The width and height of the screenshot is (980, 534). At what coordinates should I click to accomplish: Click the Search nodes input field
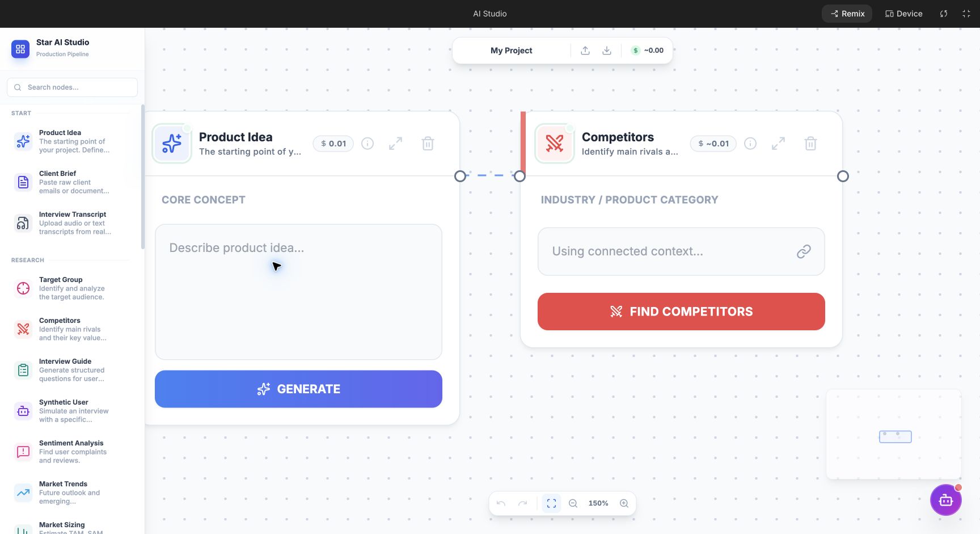(x=72, y=87)
